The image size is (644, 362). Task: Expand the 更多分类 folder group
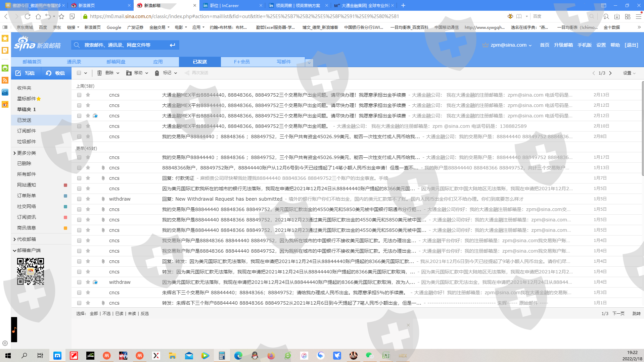click(x=14, y=153)
